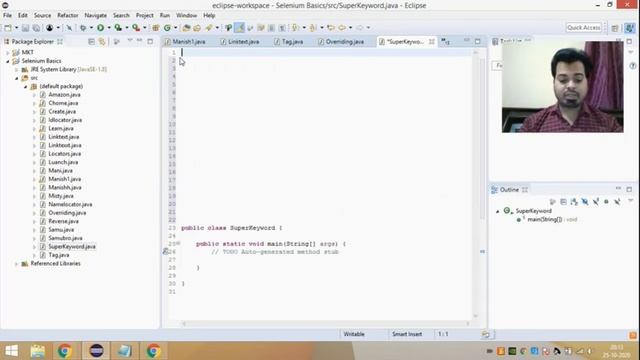Open File Explorer from taskbar
640x360 pixels.
[x=38, y=351]
